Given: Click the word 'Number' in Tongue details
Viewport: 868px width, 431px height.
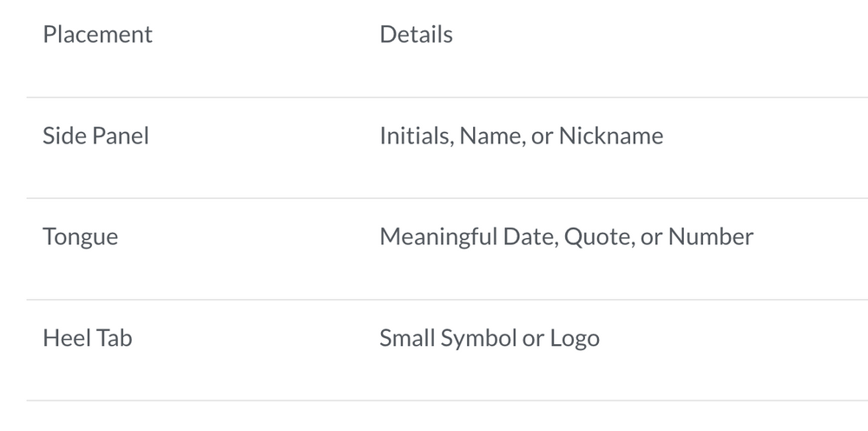Looking at the screenshot, I should [713, 237].
